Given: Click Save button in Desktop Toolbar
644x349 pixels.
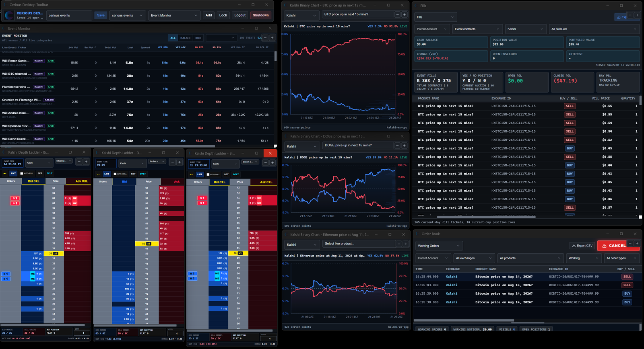Looking at the screenshot, I should (101, 15).
